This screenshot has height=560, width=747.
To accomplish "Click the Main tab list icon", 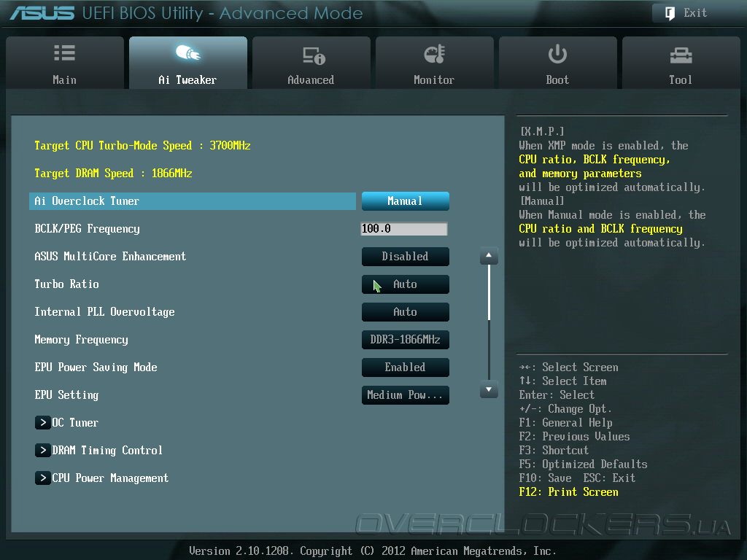I will 64,52.
